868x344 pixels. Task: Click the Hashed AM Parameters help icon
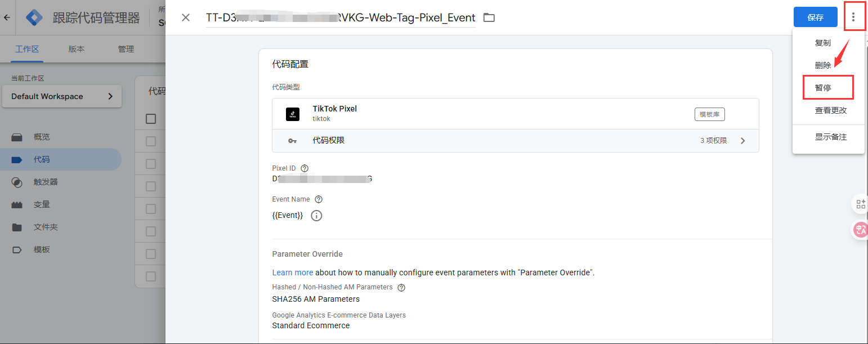[401, 287]
